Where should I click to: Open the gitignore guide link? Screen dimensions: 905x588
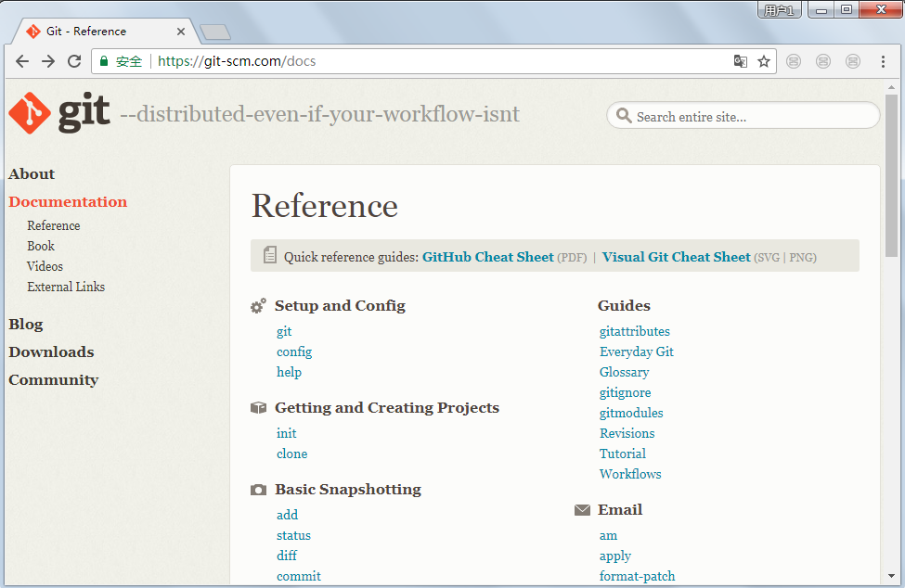coord(625,392)
